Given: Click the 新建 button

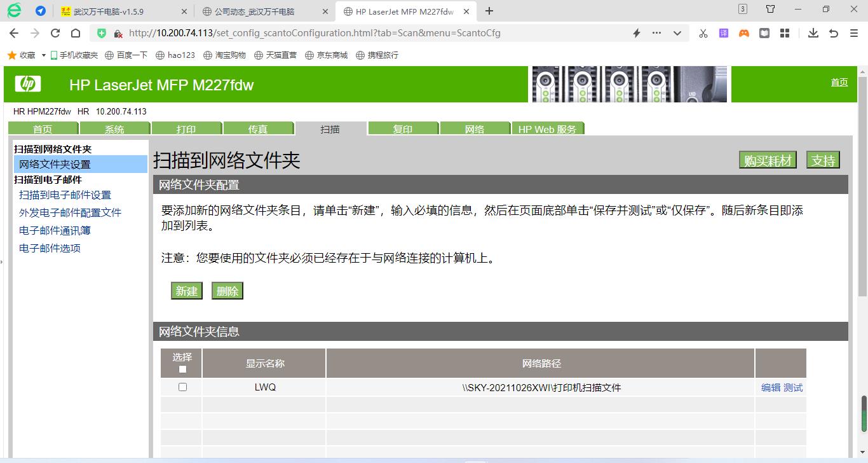Looking at the screenshot, I should coord(186,291).
